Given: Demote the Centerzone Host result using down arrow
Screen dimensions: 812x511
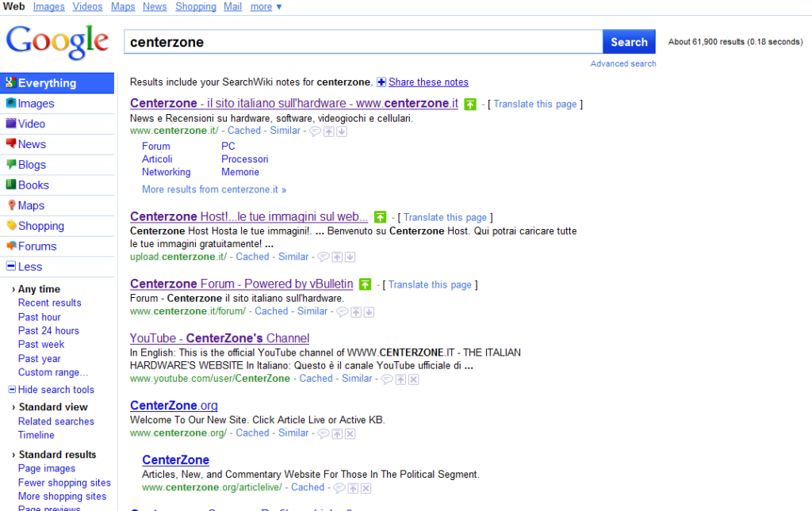Looking at the screenshot, I should click(x=350, y=256).
